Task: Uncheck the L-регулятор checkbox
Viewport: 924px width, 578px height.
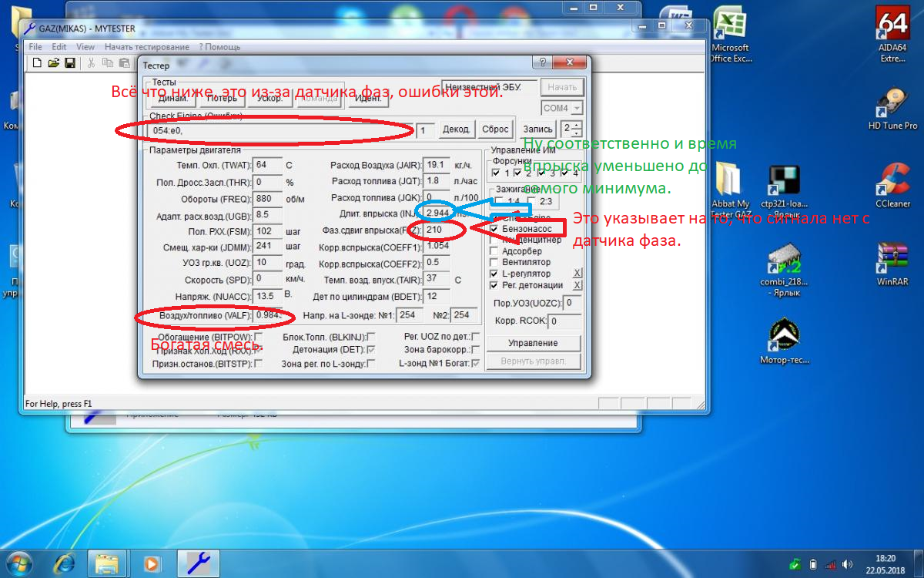Action: coord(494,274)
